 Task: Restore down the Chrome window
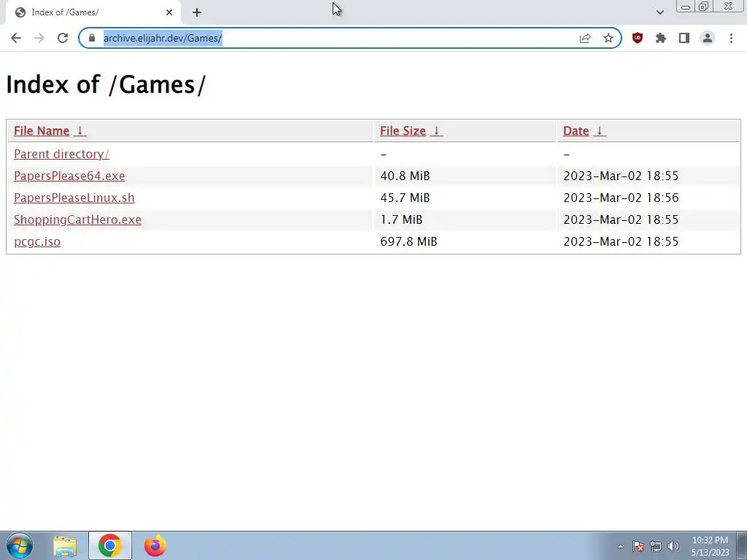[x=704, y=6]
